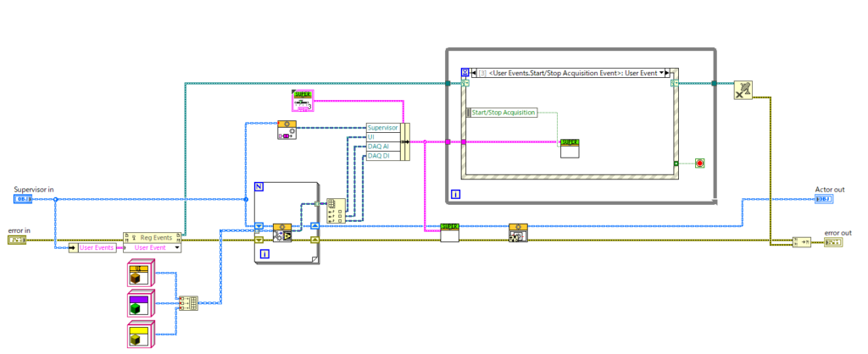
Task: Select the pink SUPER cluster constant
Action: pos(303,102)
